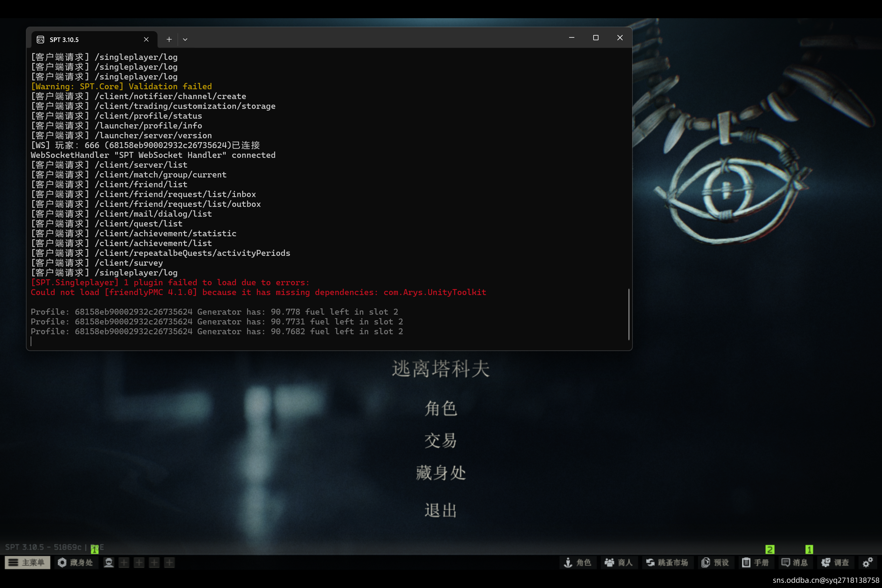Expand the terminal tab dropdown chevron

(185, 39)
